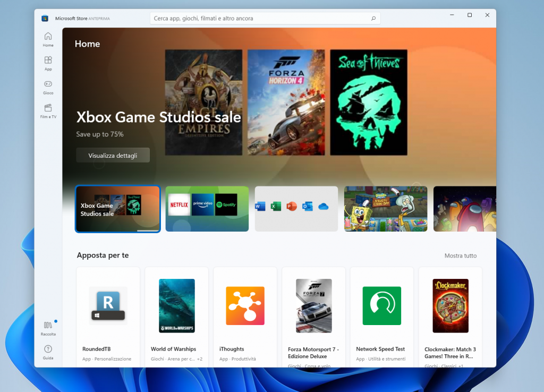Open the iThoughts app icon
This screenshot has height=392, width=544.
point(245,305)
